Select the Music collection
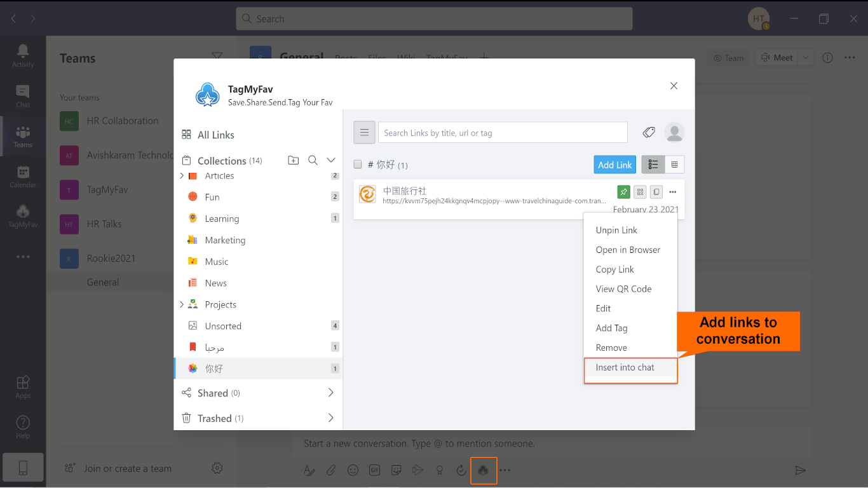 click(258, 262)
